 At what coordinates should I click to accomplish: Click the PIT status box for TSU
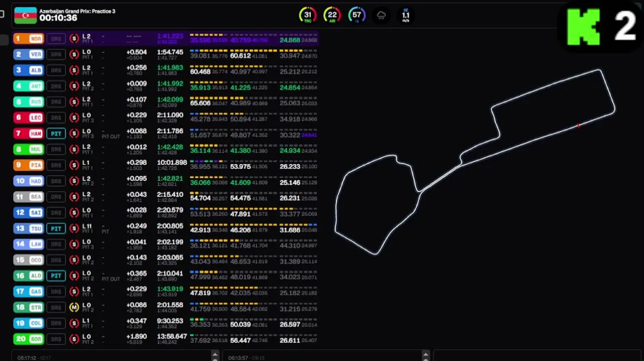(x=56, y=229)
